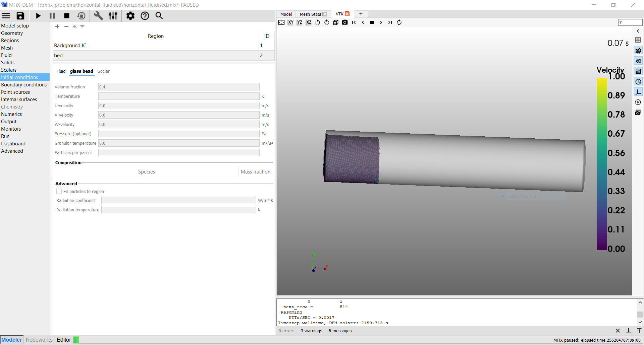
Task: Collapse the VTK sidebar with the chevron
Action: 638,31
